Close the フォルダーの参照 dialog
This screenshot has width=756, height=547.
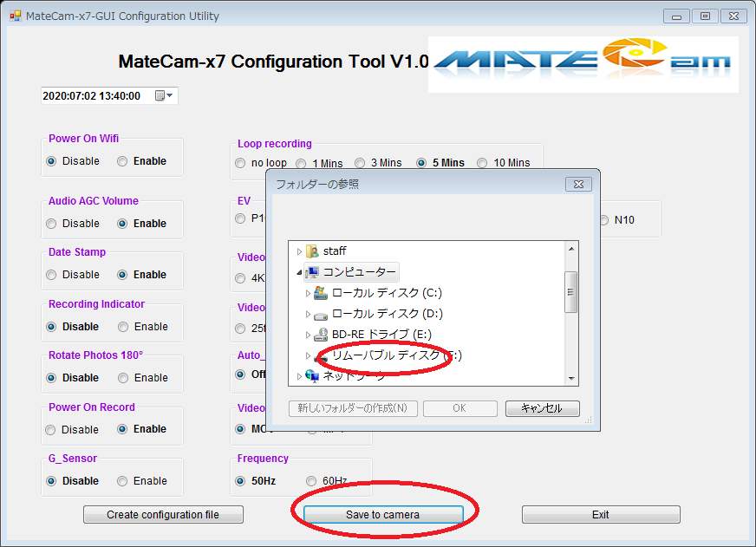[x=578, y=184]
